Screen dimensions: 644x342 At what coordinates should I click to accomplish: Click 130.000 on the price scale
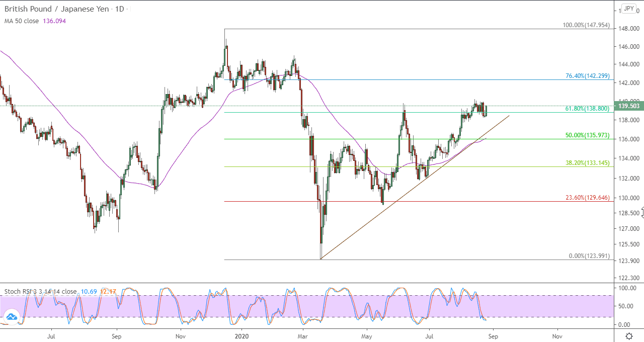point(628,198)
